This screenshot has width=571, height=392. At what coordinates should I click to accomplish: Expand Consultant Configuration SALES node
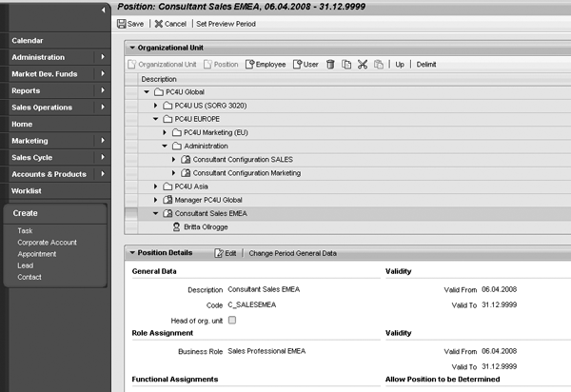(x=174, y=160)
